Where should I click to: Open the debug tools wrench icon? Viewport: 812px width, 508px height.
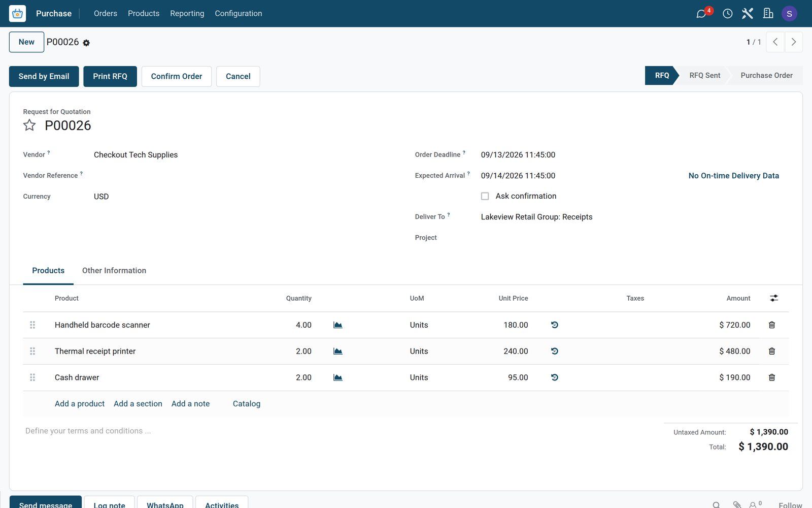(748, 14)
